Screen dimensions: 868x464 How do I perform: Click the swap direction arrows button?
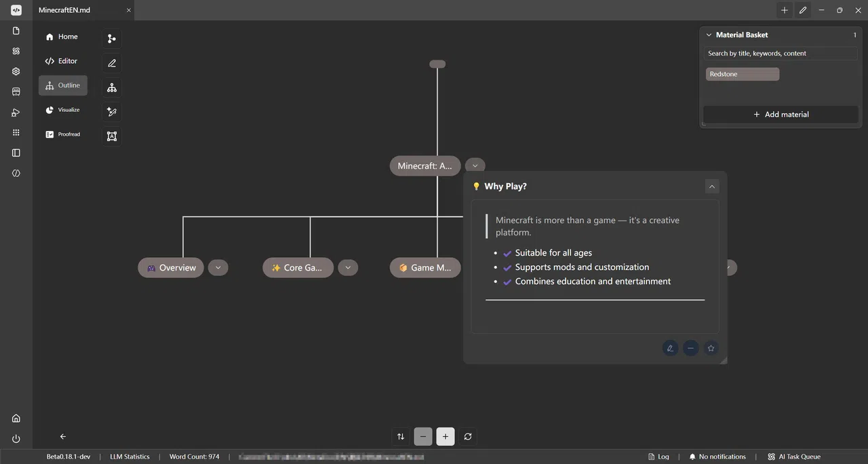(x=401, y=436)
